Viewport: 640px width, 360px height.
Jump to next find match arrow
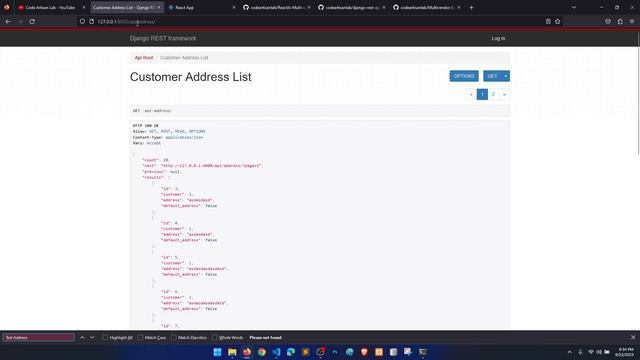92,338
